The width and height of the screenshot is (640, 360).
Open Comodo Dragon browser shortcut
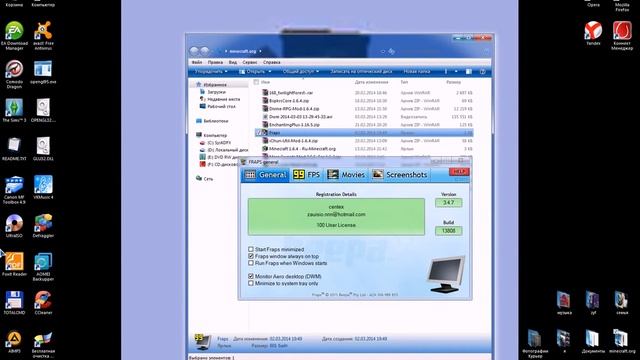pos(14,74)
